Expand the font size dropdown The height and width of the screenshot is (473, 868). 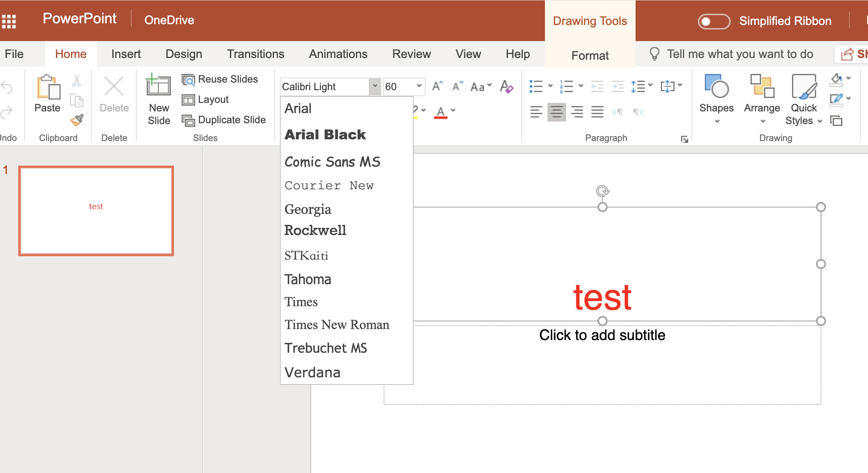click(x=419, y=86)
